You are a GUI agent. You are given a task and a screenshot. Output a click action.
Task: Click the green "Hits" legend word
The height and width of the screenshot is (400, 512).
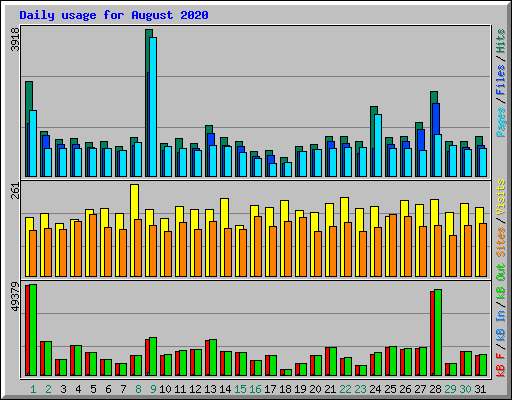pyautogui.click(x=500, y=41)
